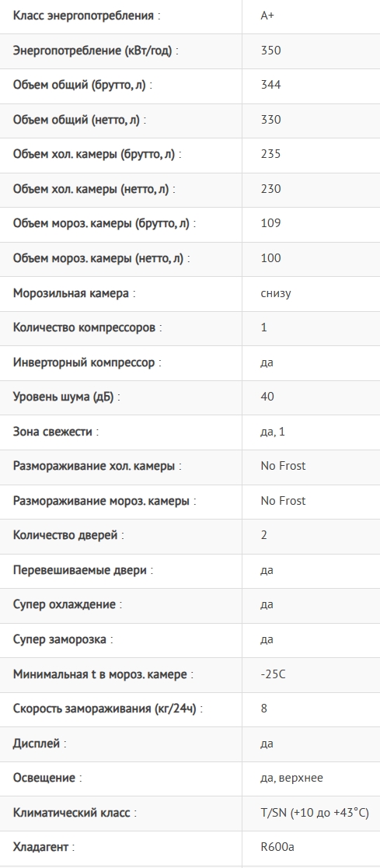Select the noise level value 40

267,397
